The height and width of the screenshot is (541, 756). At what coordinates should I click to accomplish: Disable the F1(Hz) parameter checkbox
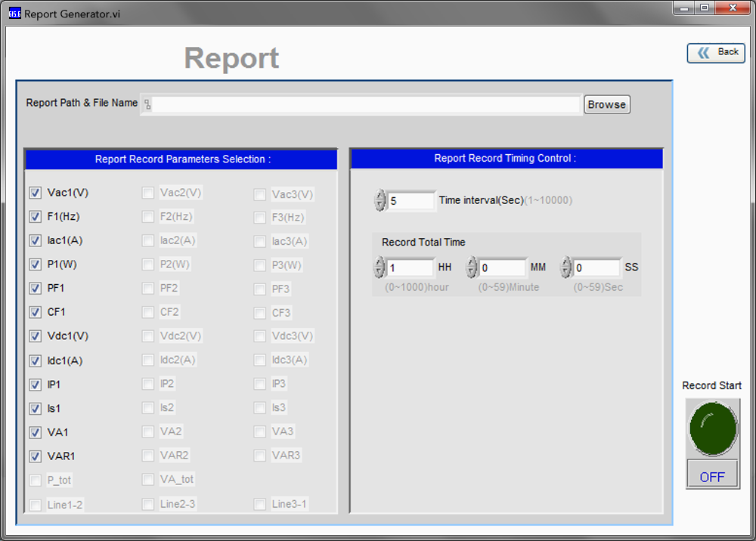point(36,217)
